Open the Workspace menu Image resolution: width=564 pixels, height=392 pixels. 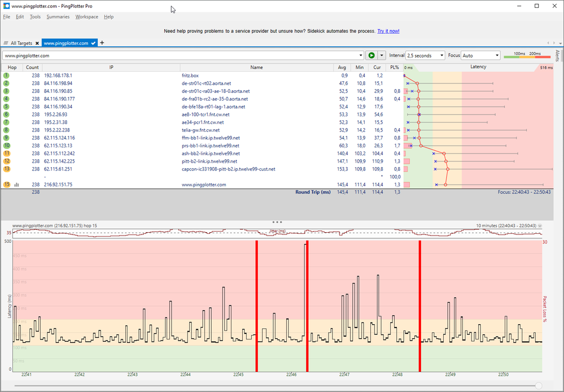coord(86,17)
